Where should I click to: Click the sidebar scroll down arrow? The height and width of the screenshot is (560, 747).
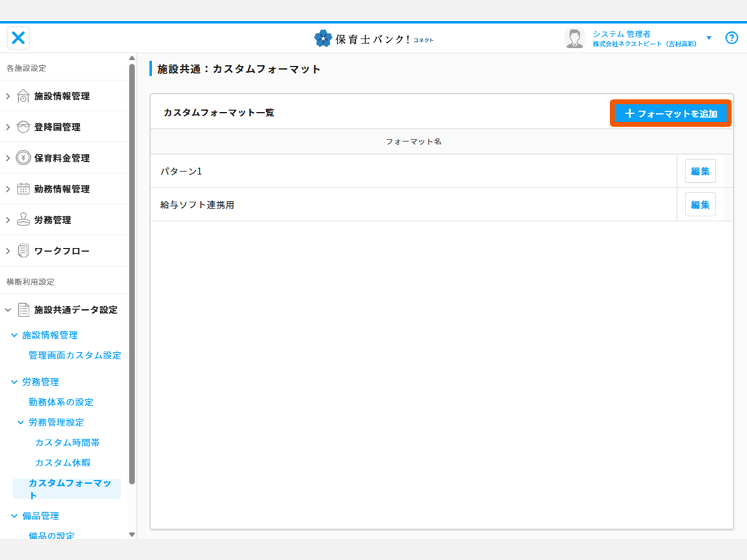(x=132, y=535)
